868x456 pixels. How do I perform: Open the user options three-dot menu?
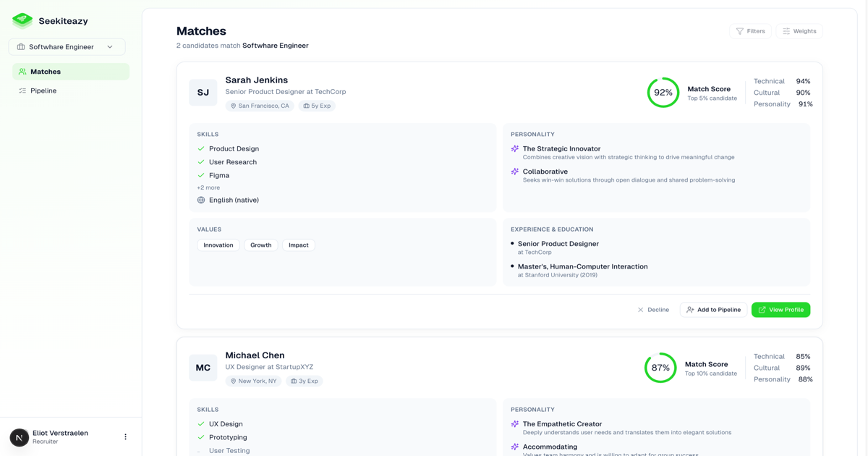(x=125, y=437)
